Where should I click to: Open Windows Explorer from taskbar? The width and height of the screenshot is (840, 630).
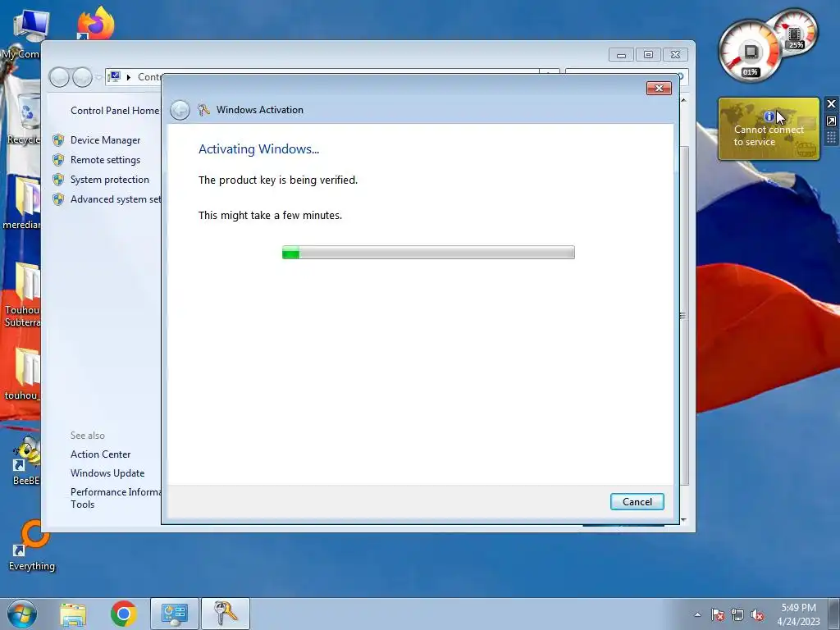73,614
